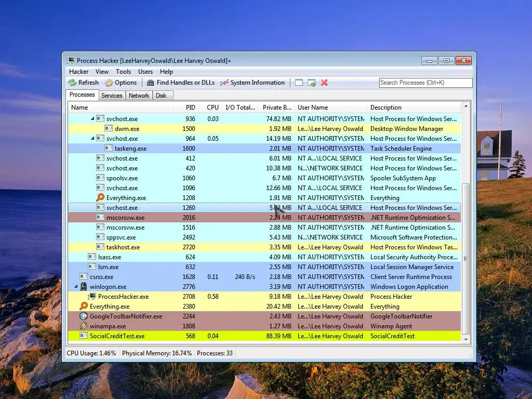Sort by the PID column header
Screen dimensions: 532x399
(x=185, y=108)
